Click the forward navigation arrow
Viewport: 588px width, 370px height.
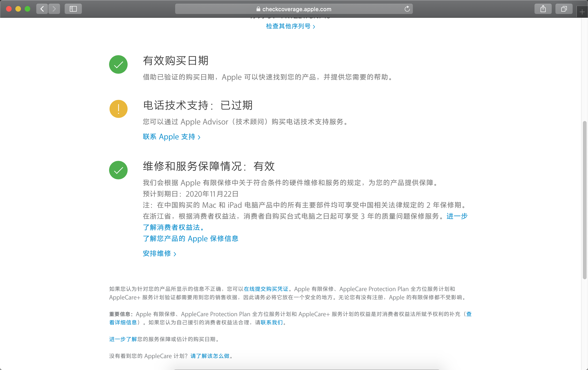(x=54, y=9)
